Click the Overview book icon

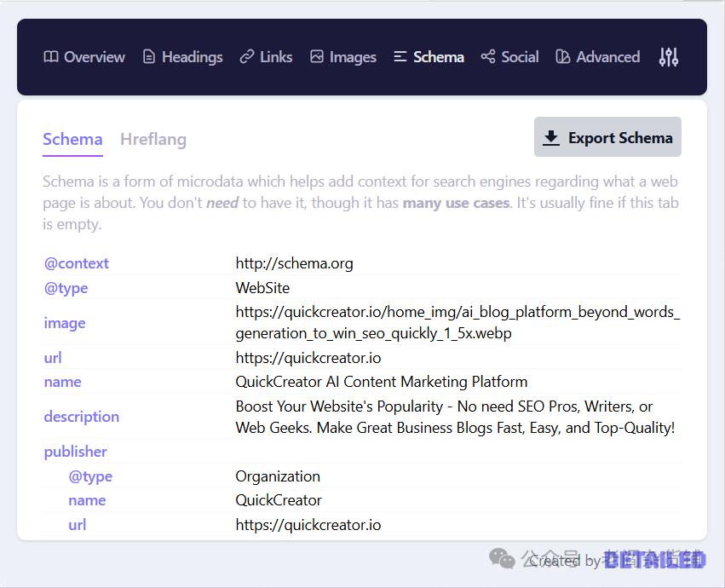51,57
